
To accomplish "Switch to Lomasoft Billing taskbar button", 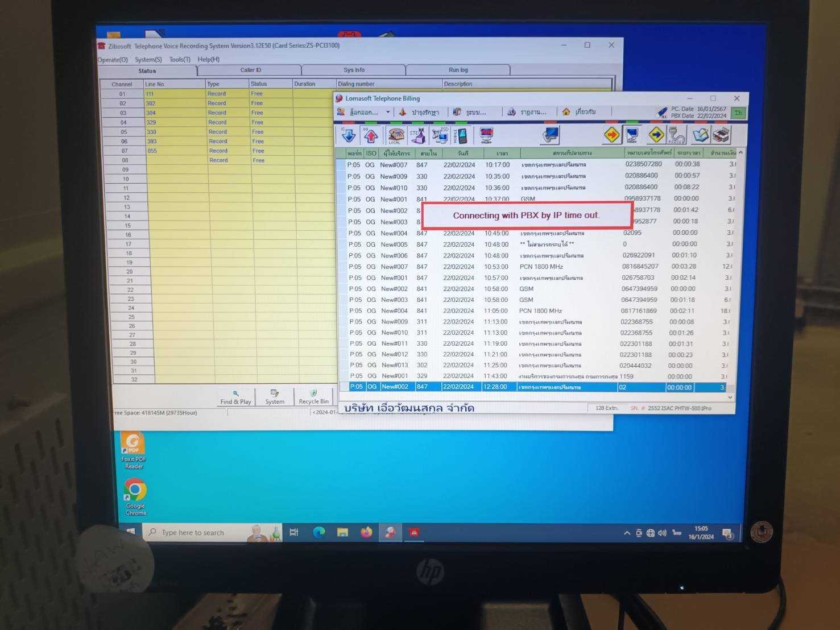I will pyautogui.click(x=390, y=533).
